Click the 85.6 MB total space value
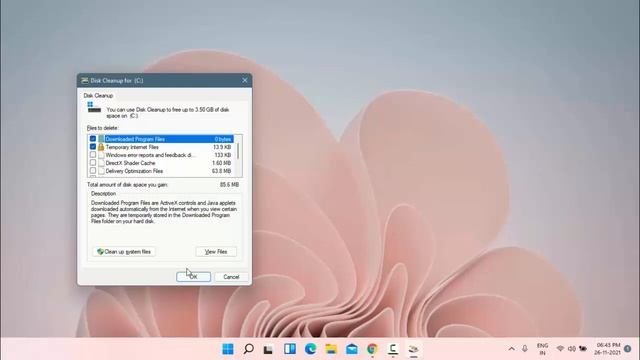 click(229, 185)
